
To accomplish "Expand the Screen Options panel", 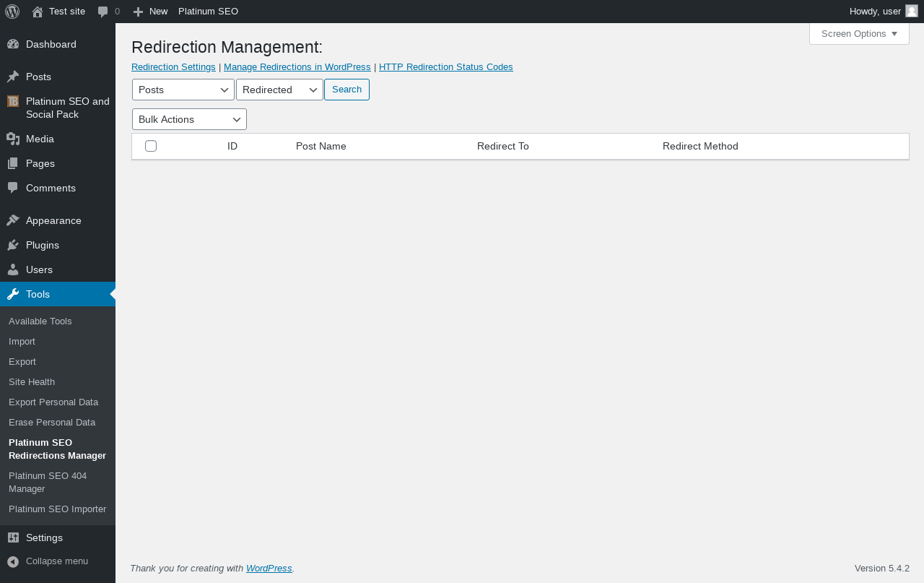I will coord(859,33).
